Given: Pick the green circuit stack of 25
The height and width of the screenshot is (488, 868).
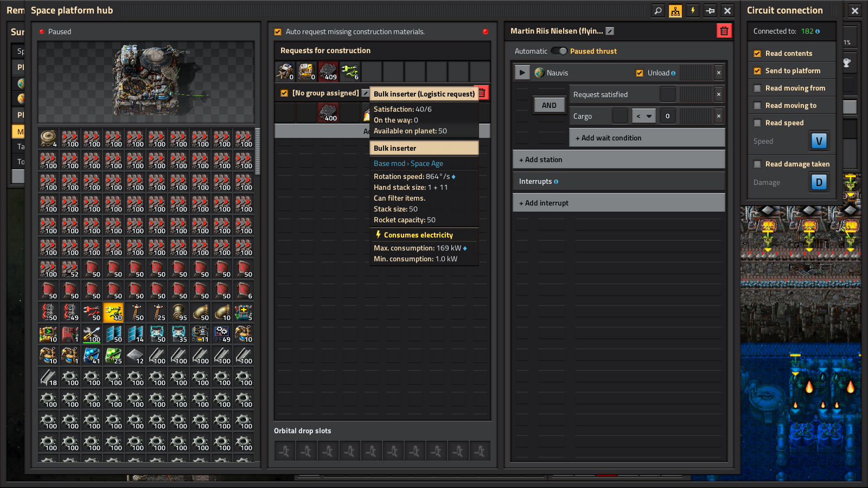Looking at the screenshot, I should pyautogui.click(x=114, y=356).
